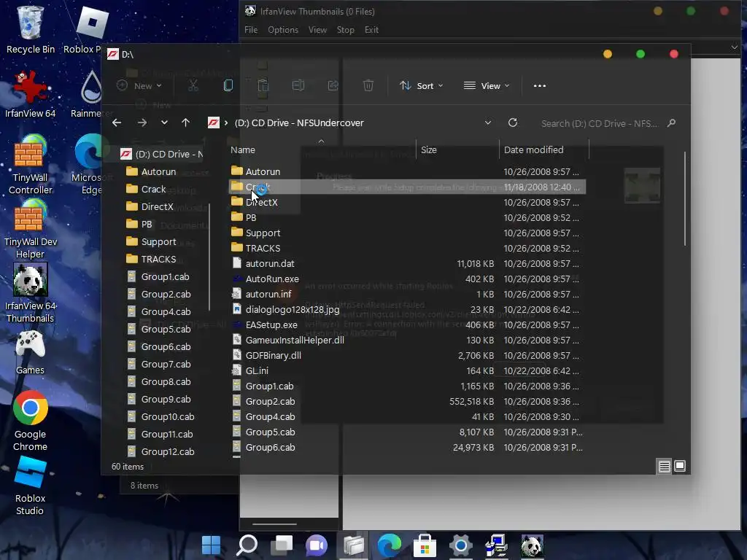
Task: Go up one folder level
Action: click(x=186, y=122)
